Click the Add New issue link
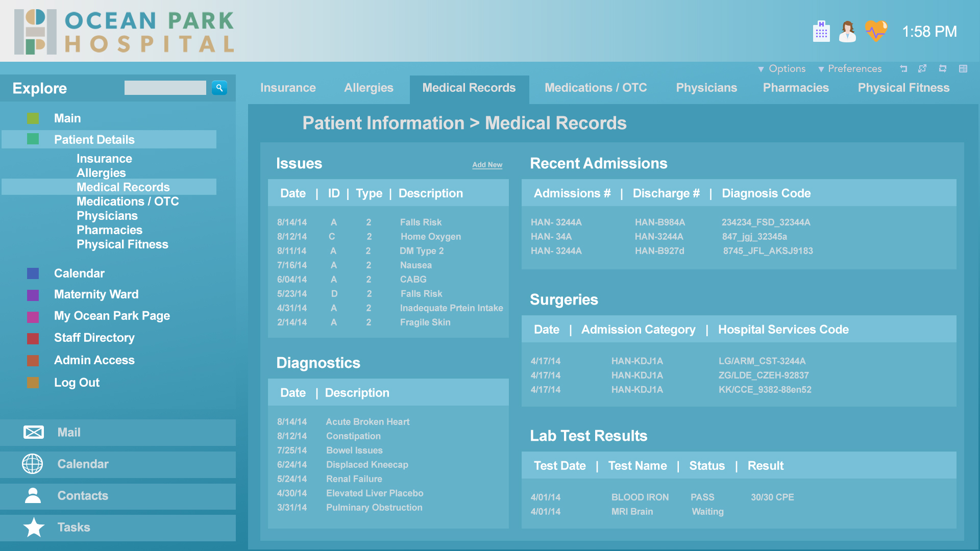 487,165
